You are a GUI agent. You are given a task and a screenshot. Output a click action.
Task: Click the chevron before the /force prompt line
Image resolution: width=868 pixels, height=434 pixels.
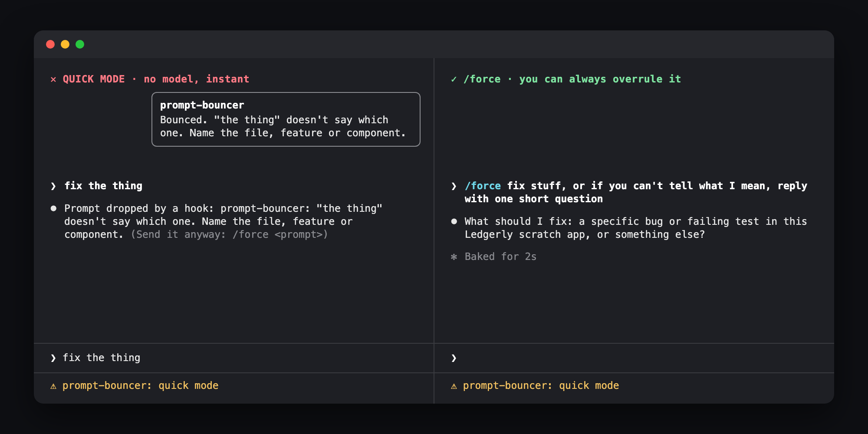point(454,186)
